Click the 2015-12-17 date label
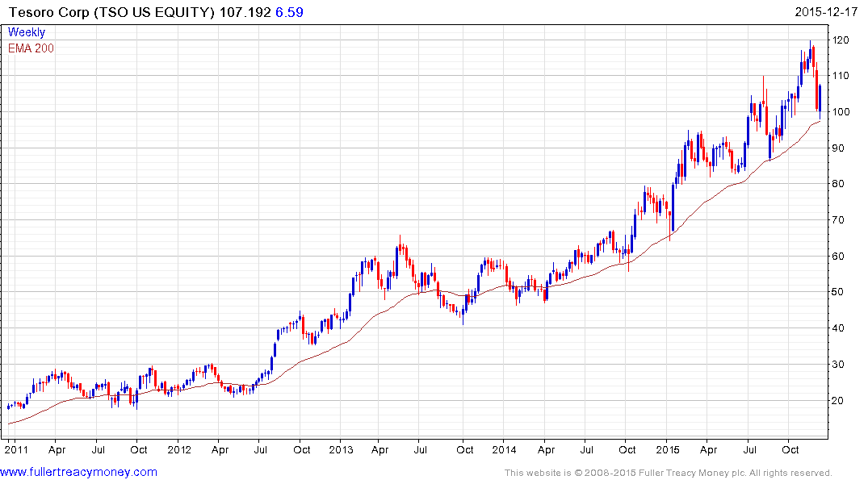This screenshot has height=484, width=868. 826,12
